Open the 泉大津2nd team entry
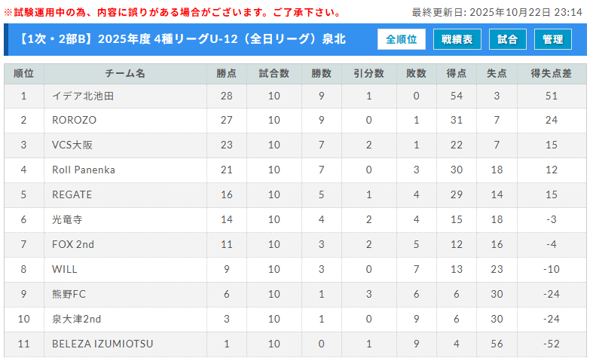This screenshot has height=364, width=593. 77,319
